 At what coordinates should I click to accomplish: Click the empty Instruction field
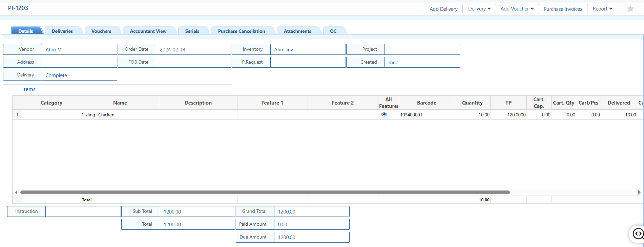click(83, 211)
